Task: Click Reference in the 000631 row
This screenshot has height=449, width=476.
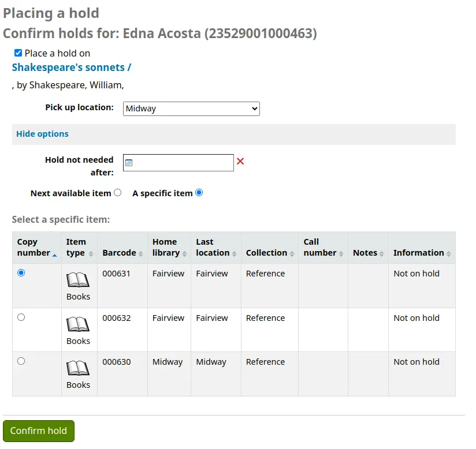Action: click(265, 274)
